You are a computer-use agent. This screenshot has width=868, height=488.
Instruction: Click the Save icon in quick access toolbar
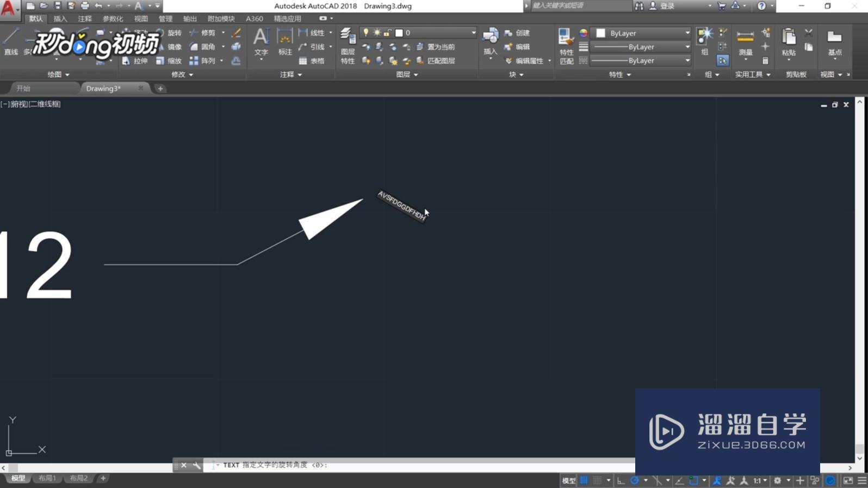[x=58, y=6]
